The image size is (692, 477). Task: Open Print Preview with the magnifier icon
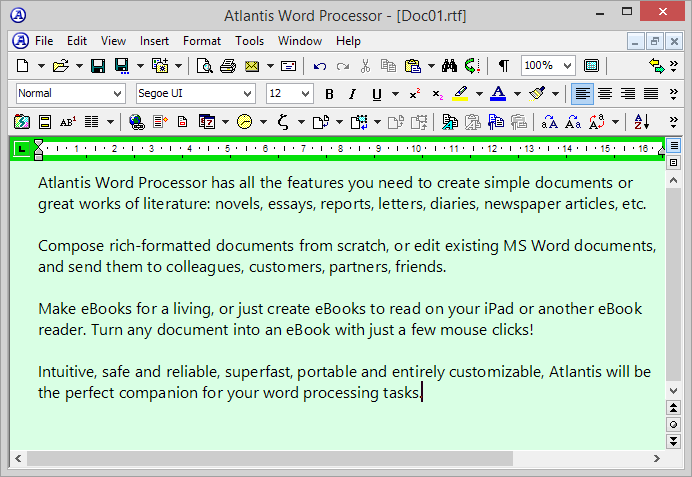click(x=204, y=66)
